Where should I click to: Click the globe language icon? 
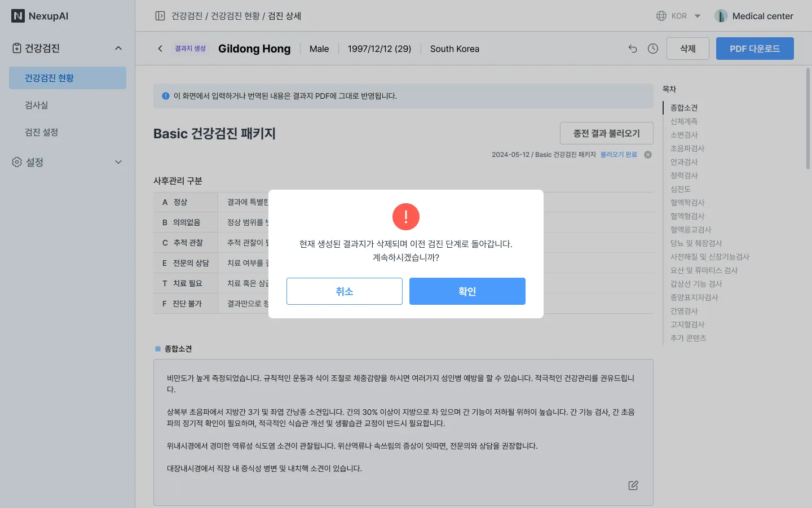[661, 16]
